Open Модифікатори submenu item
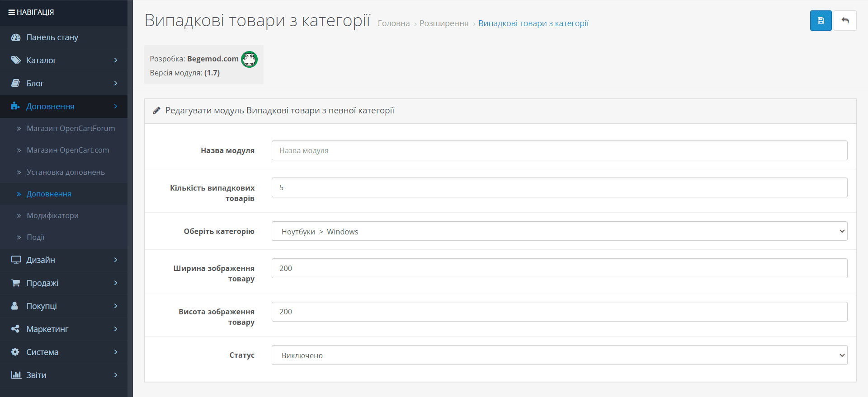The width and height of the screenshot is (868, 397). point(64,215)
